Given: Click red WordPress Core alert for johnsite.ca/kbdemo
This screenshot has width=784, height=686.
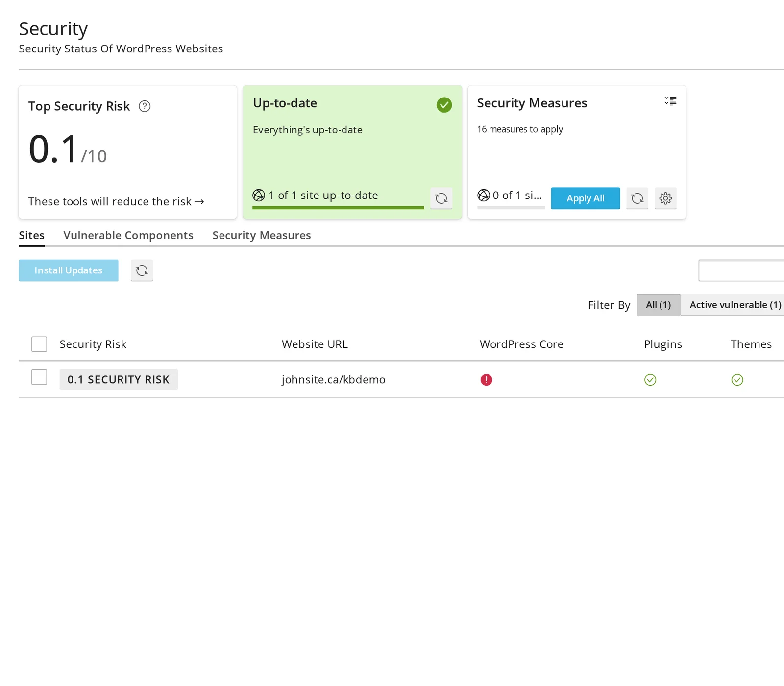Looking at the screenshot, I should pos(486,380).
